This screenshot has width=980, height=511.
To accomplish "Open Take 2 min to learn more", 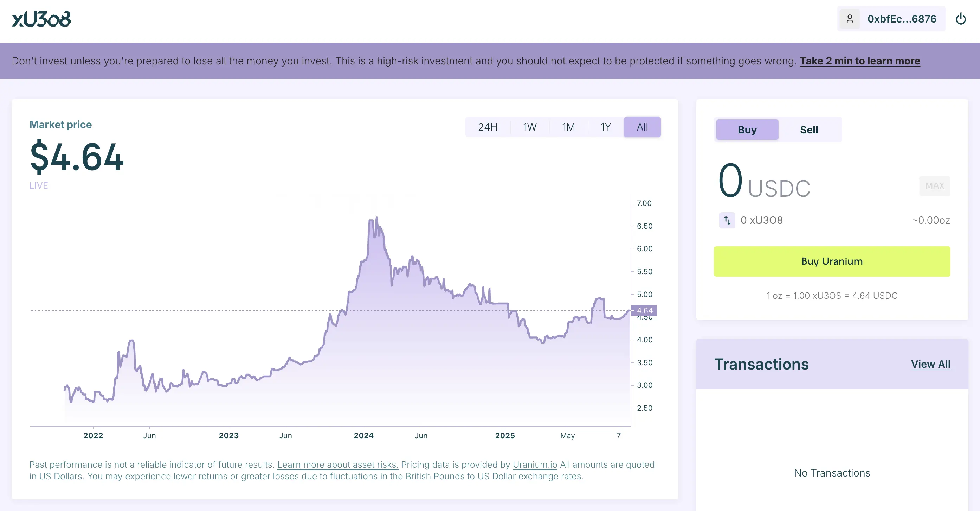I will (x=860, y=61).
